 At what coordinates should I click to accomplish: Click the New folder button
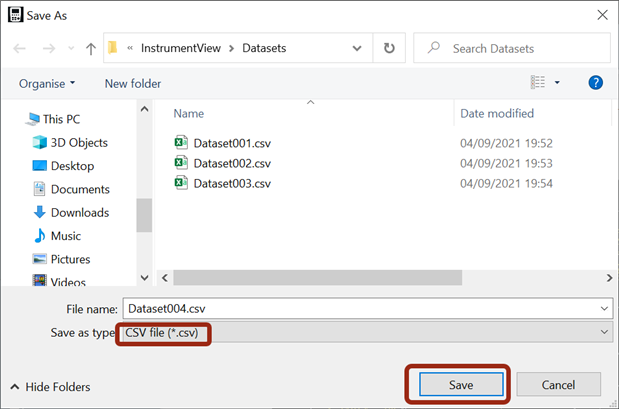click(133, 83)
